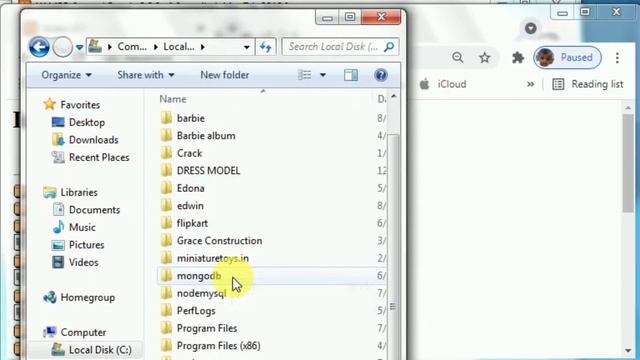Click the file list scroll up arrow

393,97
